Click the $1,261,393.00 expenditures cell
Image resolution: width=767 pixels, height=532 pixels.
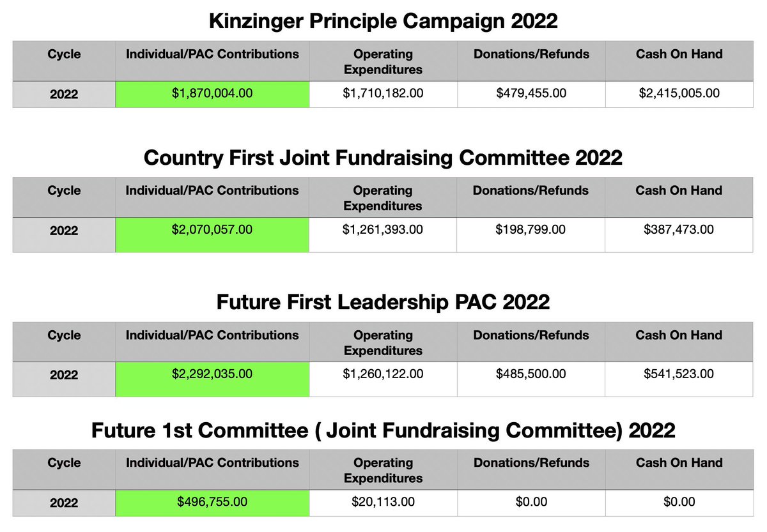click(x=383, y=231)
